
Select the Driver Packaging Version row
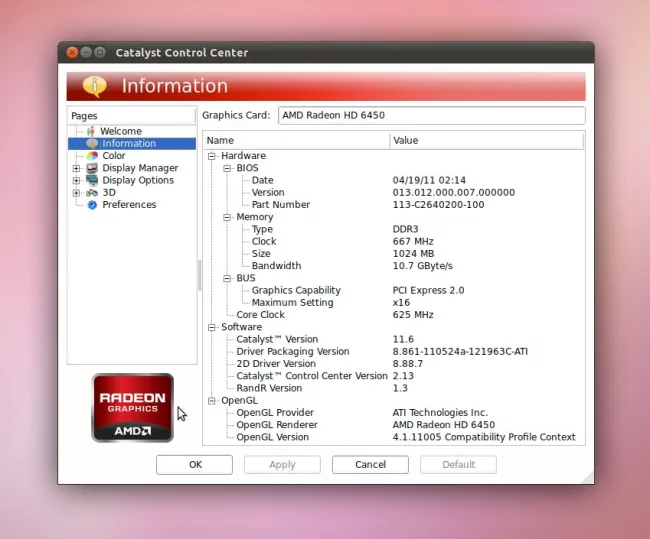click(394, 352)
